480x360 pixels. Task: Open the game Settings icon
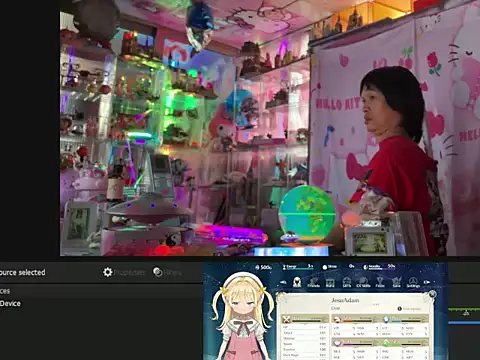tap(413, 283)
